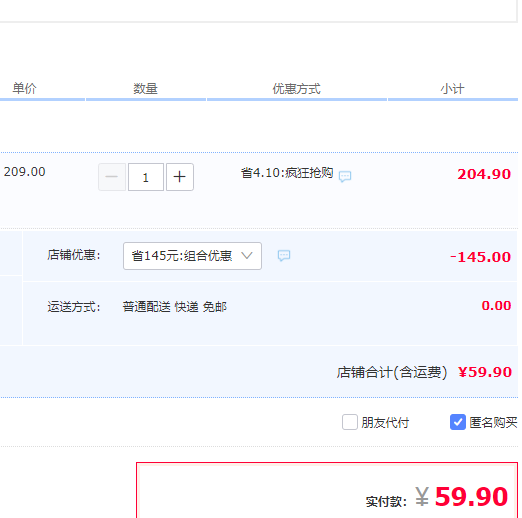Click the 小计 column header
The image size is (522, 518).
click(x=452, y=89)
